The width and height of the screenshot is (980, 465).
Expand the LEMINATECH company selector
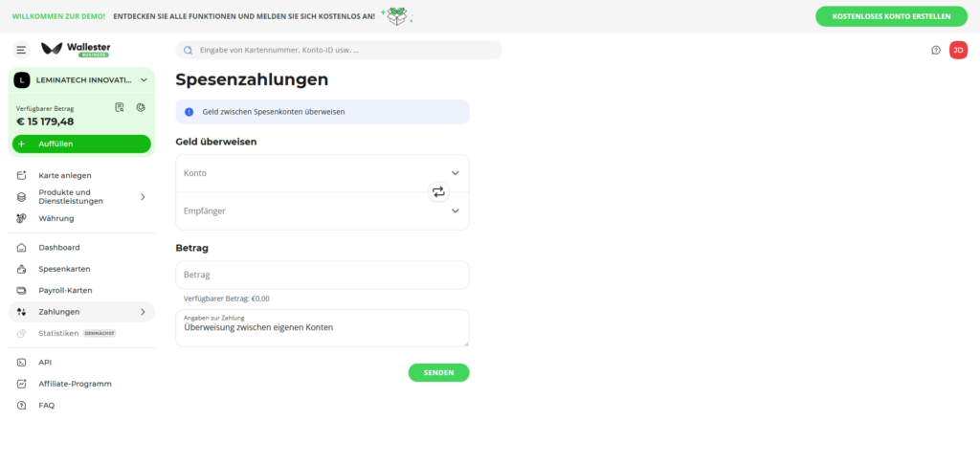pyautogui.click(x=144, y=80)
